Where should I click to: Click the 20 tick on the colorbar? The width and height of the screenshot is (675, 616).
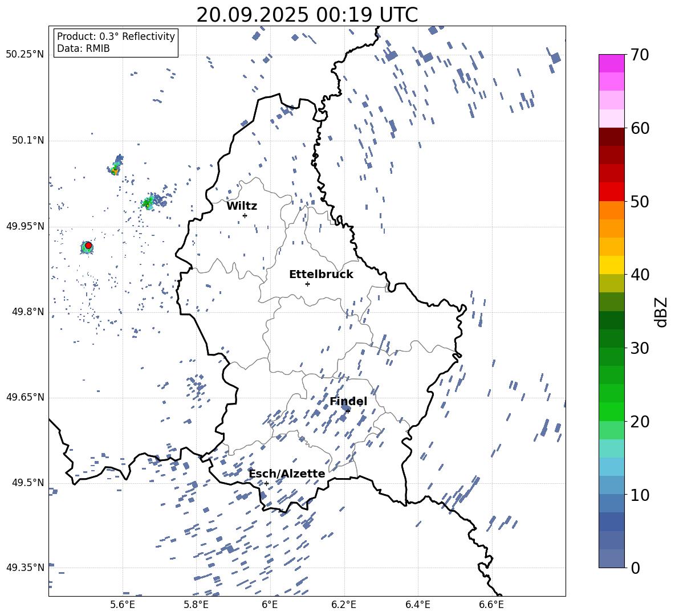coord(640,421)
